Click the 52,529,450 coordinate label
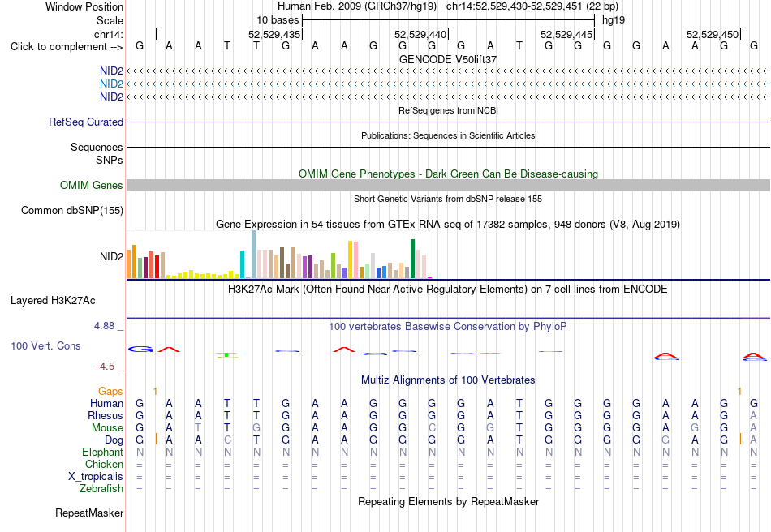 712,34
